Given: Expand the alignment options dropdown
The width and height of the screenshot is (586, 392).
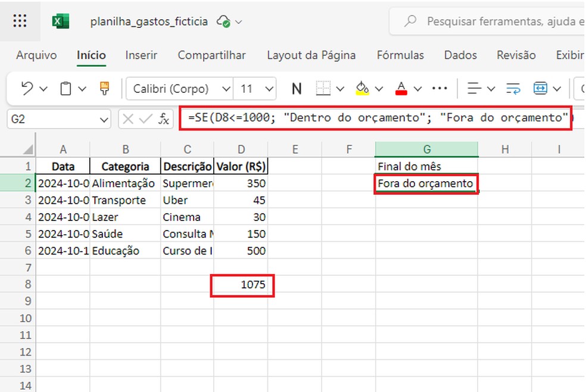Looking at the screenshot, I should (491, 89).
